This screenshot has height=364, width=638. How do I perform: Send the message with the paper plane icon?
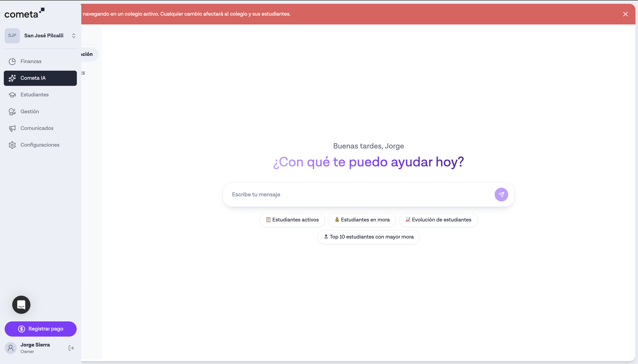501,194
